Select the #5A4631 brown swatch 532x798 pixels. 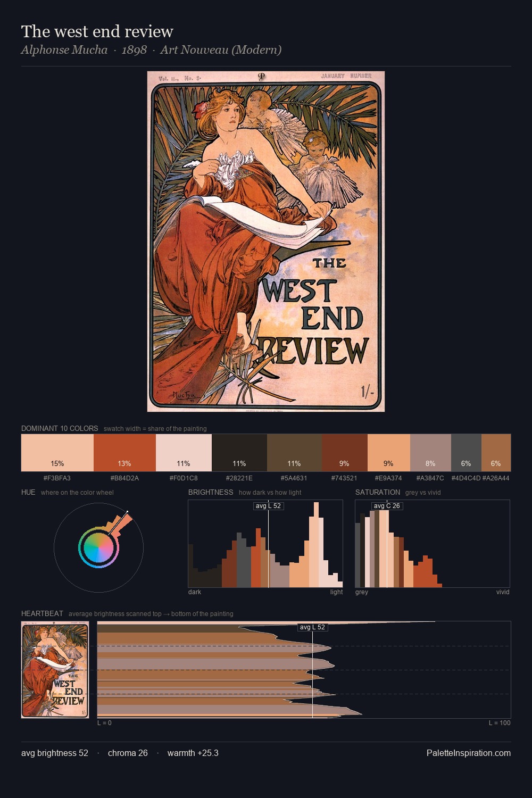pyautogui.click(x=294, y=453)
